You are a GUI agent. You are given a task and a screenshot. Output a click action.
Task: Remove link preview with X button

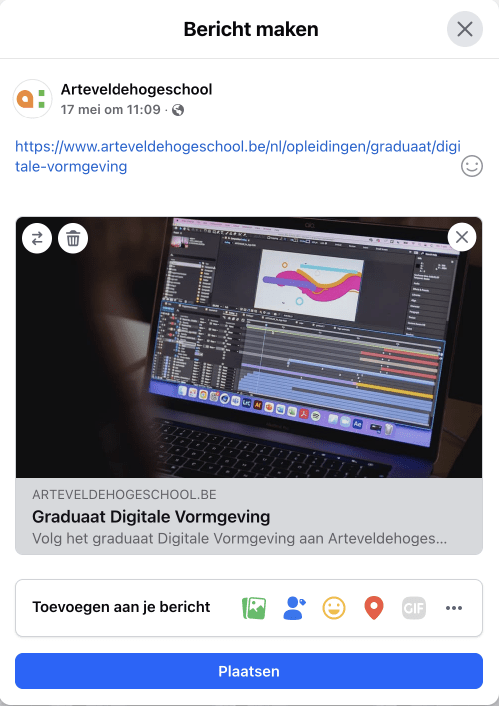tap(462, 237)
